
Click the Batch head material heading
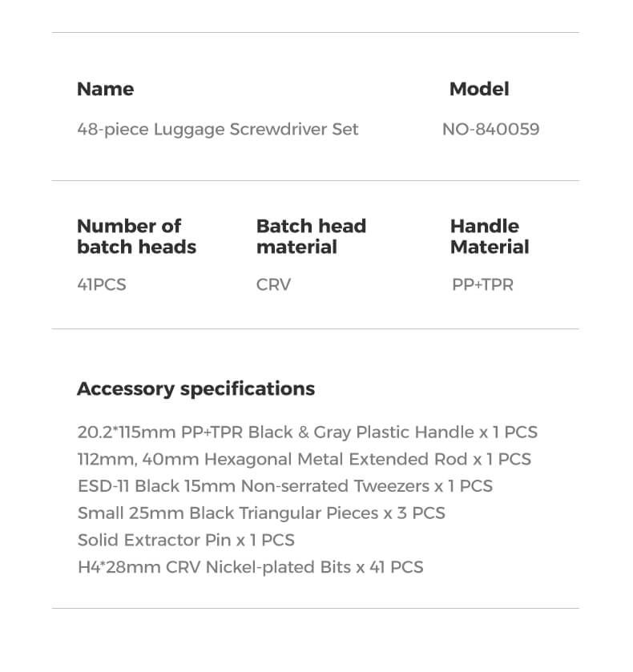[x=311, y=236]
